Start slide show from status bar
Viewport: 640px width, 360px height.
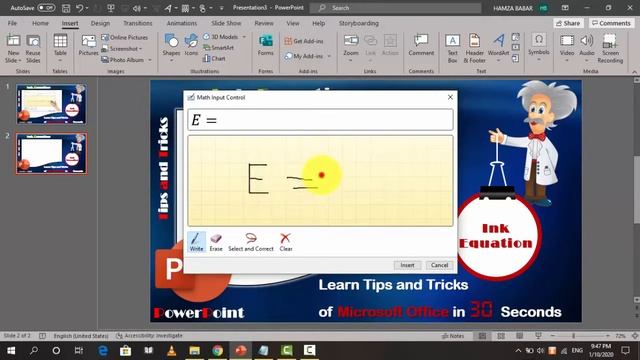538,336
